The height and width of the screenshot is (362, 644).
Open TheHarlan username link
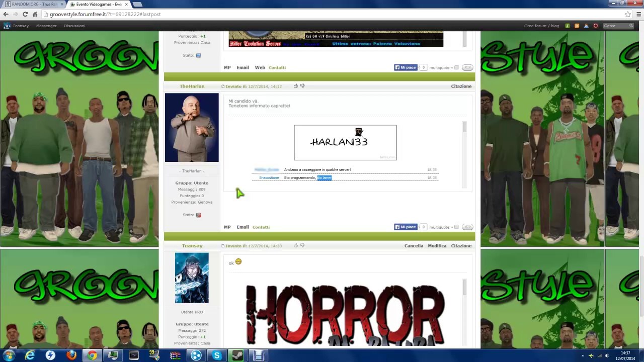pos(192,86)
